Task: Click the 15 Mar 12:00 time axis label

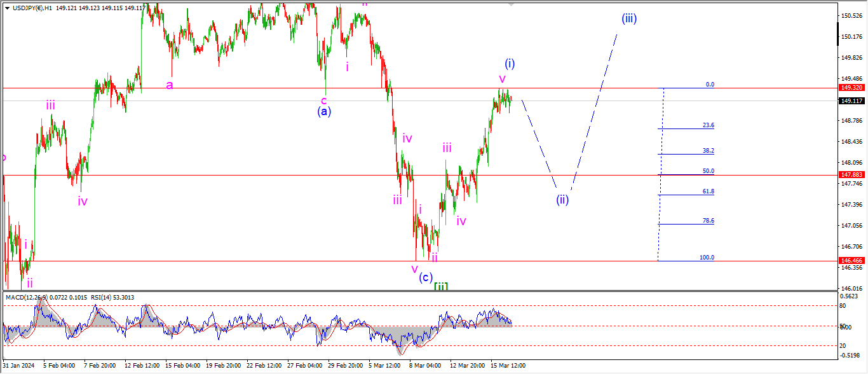Action: coord(508,366)
